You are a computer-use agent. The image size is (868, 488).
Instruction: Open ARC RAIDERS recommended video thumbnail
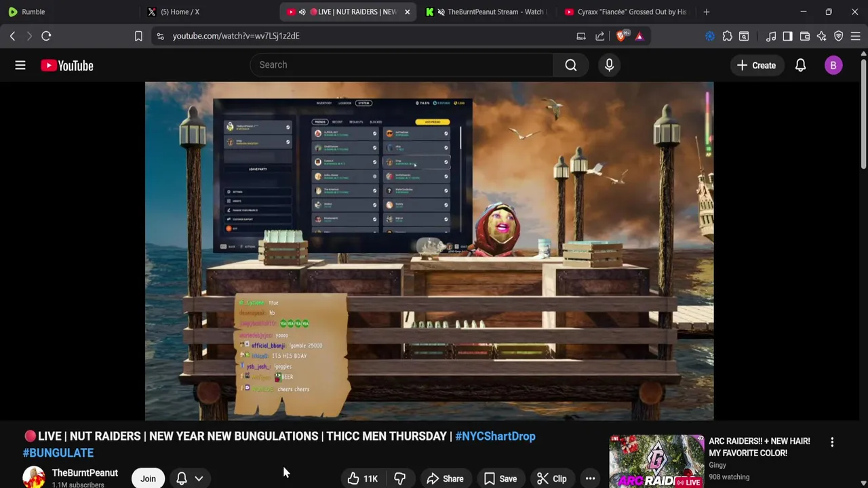click(656, 461)
